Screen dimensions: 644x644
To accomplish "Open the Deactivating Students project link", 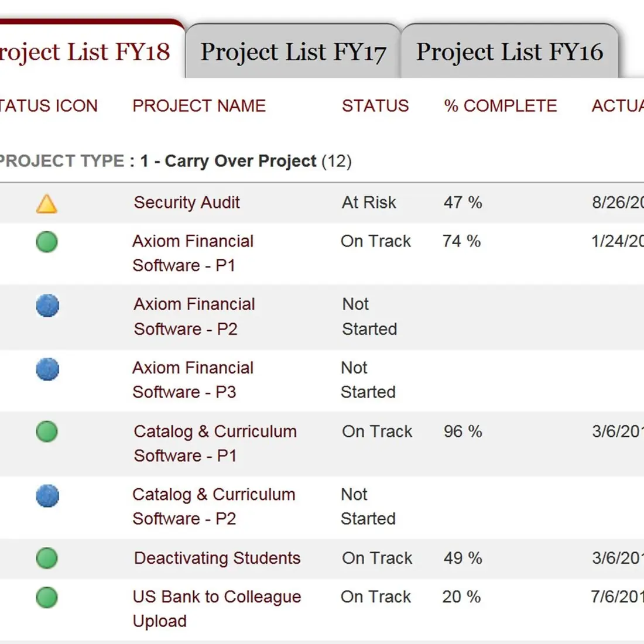I will (217, 558).
